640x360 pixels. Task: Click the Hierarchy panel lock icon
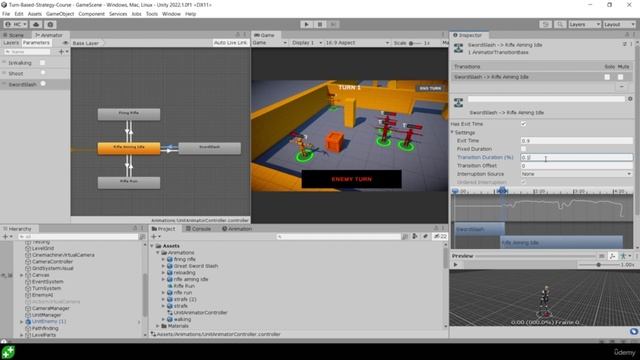[x=135, y=229]
